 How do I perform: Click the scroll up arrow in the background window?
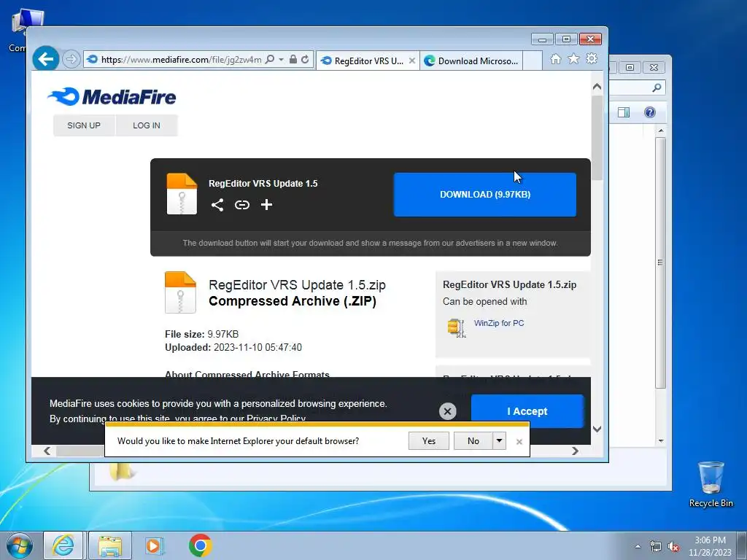coord(661,131)
